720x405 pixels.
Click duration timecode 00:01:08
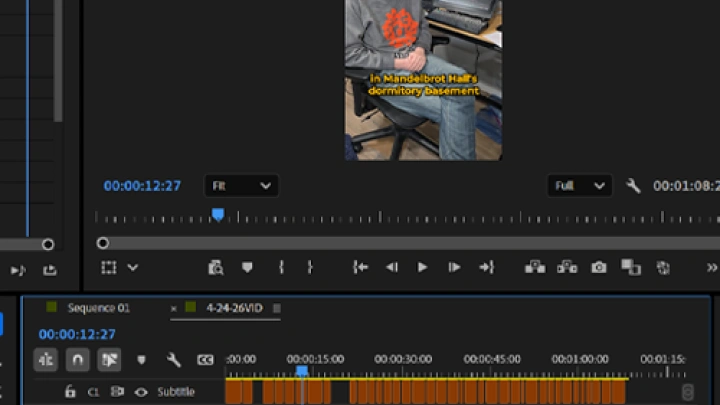click(x=686, y=186)
